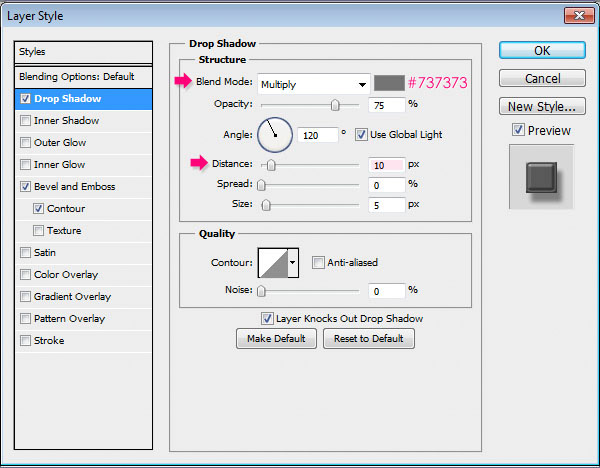This screenshot has width=600, height=468.
Task: Select the Drop Shadow style row
Action: tap(83, 99)
